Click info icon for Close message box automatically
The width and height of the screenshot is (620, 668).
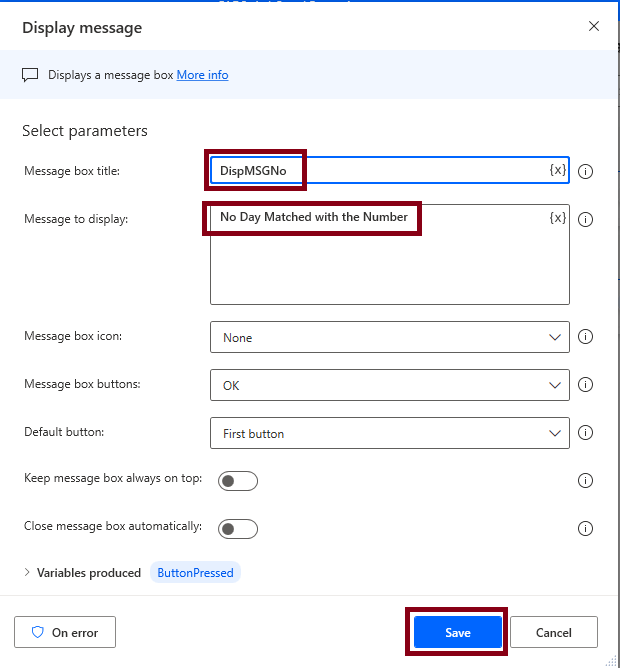click(x=585, y=529)
